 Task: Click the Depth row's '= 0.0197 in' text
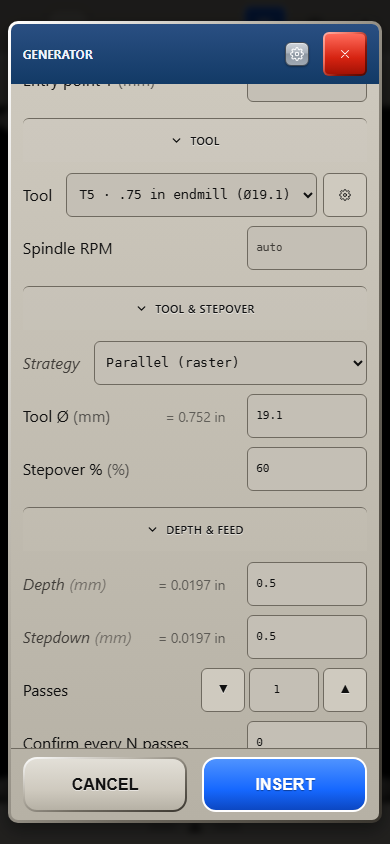(192, 585)
